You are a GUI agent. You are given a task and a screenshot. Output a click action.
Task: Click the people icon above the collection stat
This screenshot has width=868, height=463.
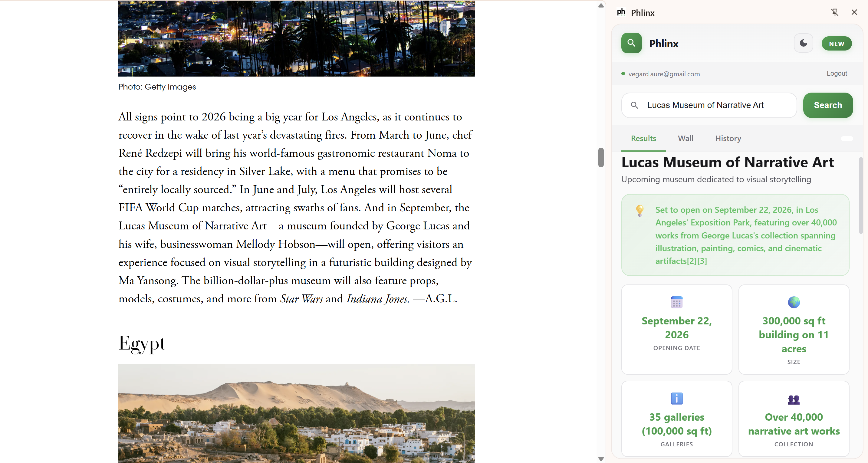click(794, 400)
